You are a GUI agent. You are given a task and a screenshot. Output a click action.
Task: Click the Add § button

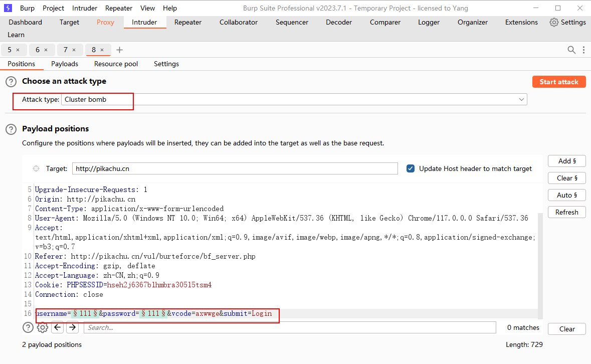coord(566,161)
